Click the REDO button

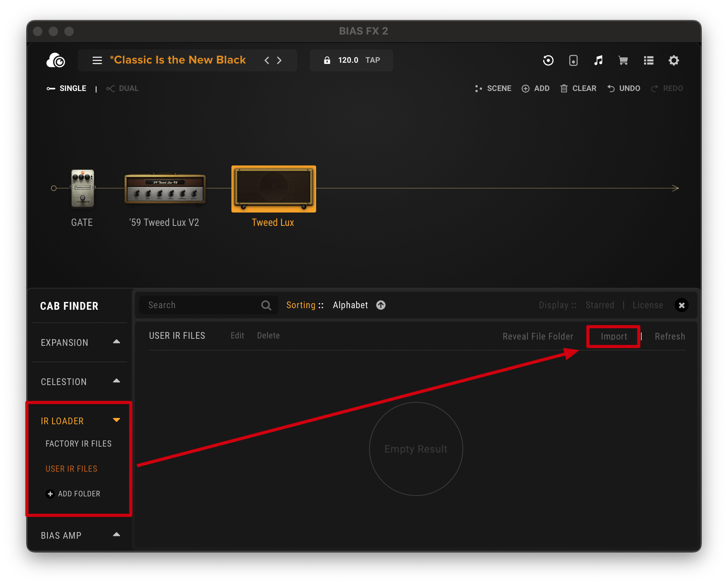pyautogui.click(x=667, y=88)
